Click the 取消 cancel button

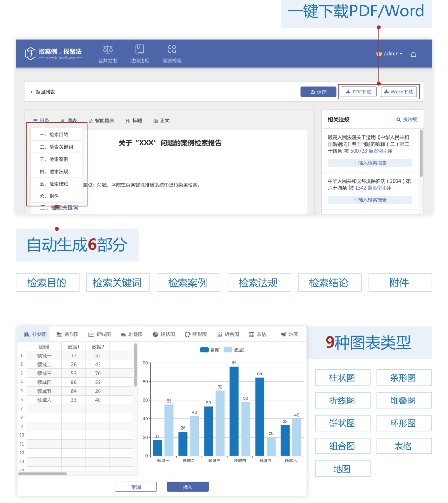point(136,487)
